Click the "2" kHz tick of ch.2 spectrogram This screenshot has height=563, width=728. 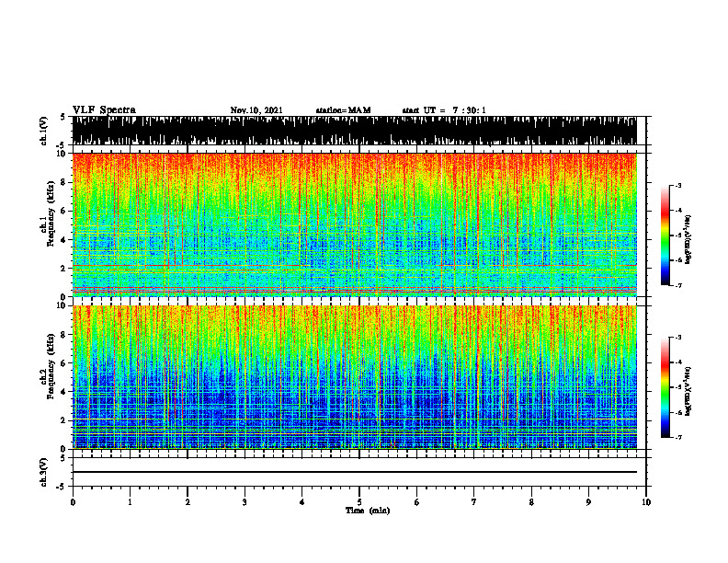click(x=63, y=420)
